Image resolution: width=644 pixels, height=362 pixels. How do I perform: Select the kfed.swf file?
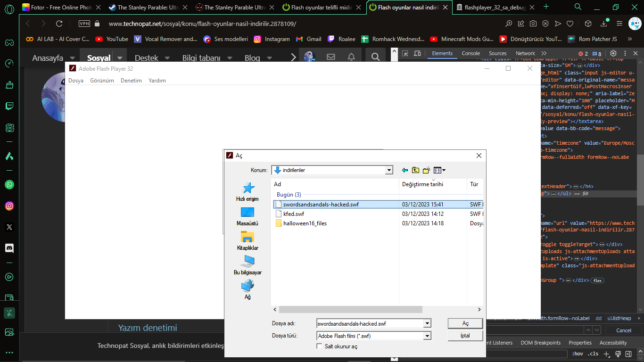point(294,214)
